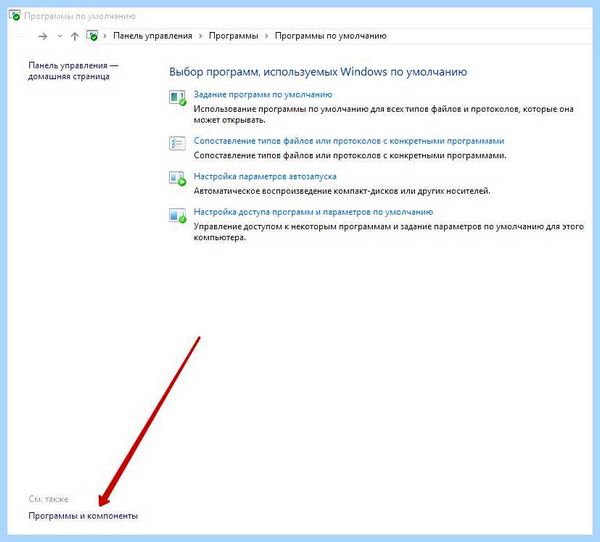This screenshot has height=542, width=600.
Task: Click the window title bar icon
Action: click(x=15, y=16)
